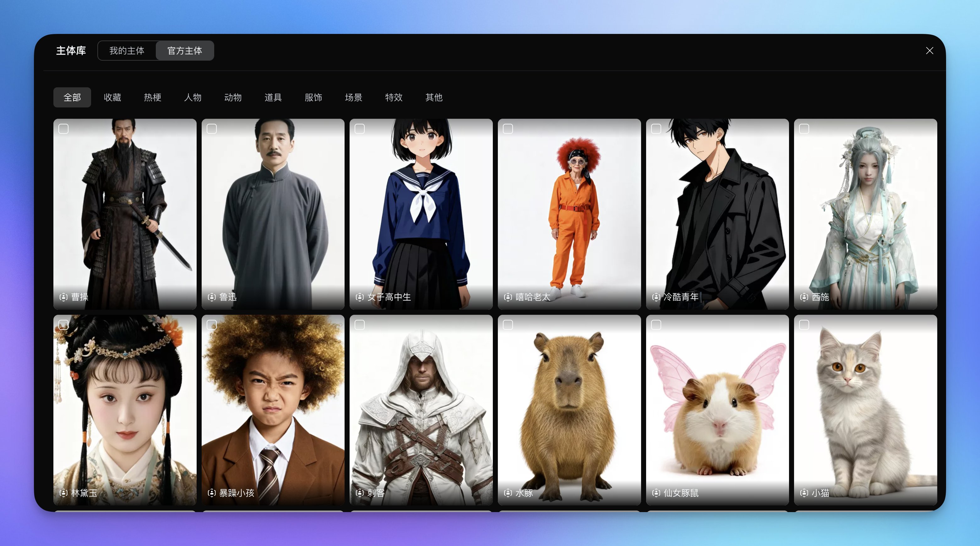
Task: Click the subject icon beside 水豚 label
Action: tap(508, 493)
